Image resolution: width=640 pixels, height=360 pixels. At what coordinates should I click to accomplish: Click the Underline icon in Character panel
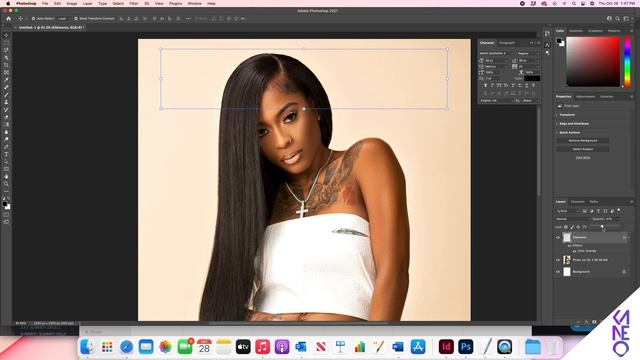pos(527,86)
